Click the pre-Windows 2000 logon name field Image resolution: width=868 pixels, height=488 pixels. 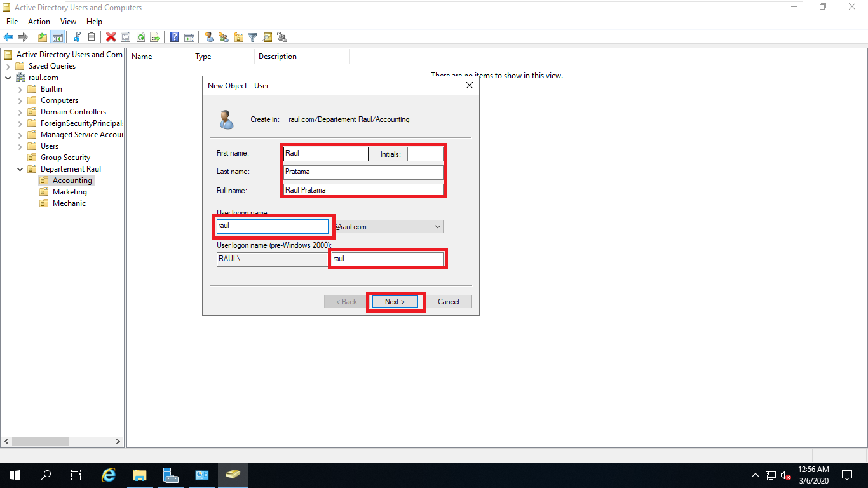(x=387, y=259)
